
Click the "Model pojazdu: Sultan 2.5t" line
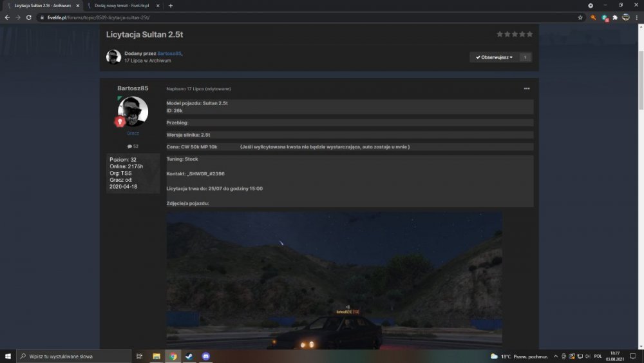[197, 103]
